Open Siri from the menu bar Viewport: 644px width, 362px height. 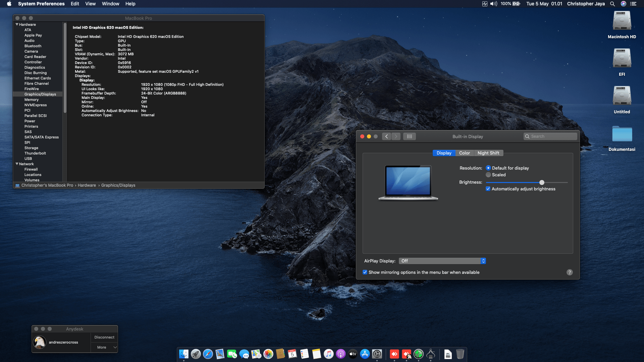pos(624,4)
